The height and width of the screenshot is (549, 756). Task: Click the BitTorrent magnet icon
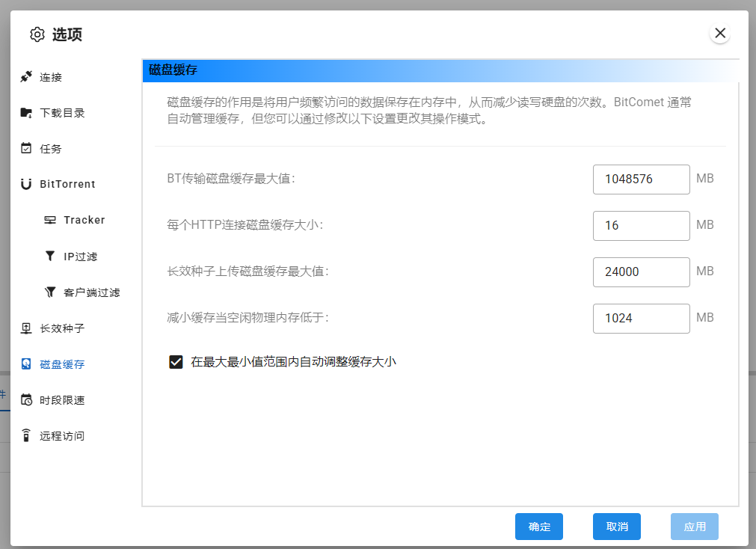[x=26, y=184]
